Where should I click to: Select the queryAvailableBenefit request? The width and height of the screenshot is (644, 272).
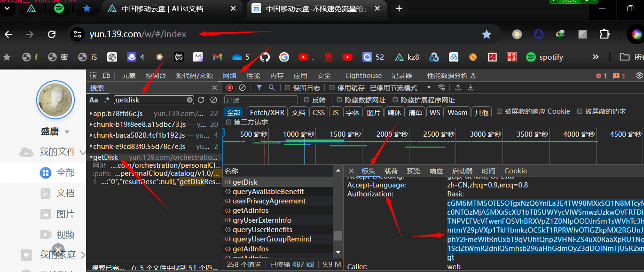click(268, 192)
